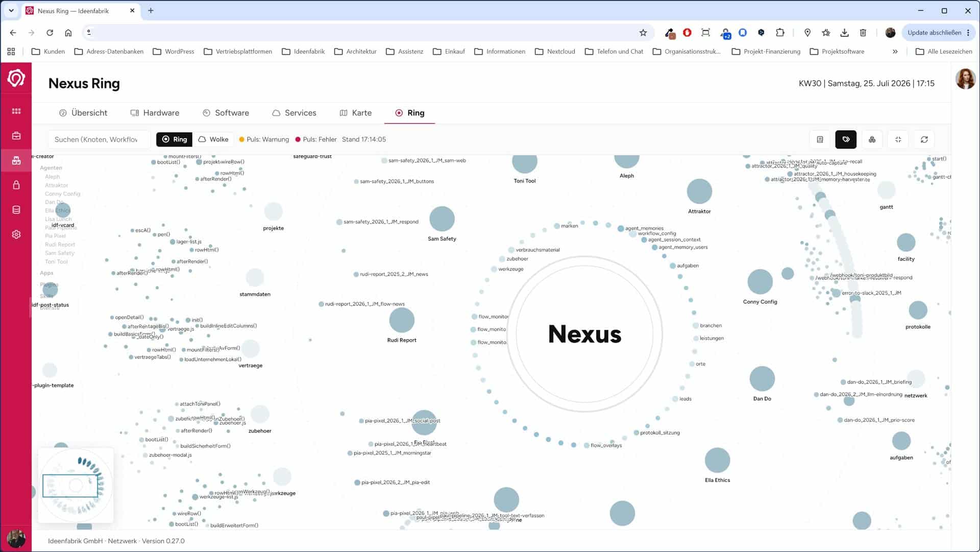Click the Puls: Warnung orange legend dot

coord(241,139)
